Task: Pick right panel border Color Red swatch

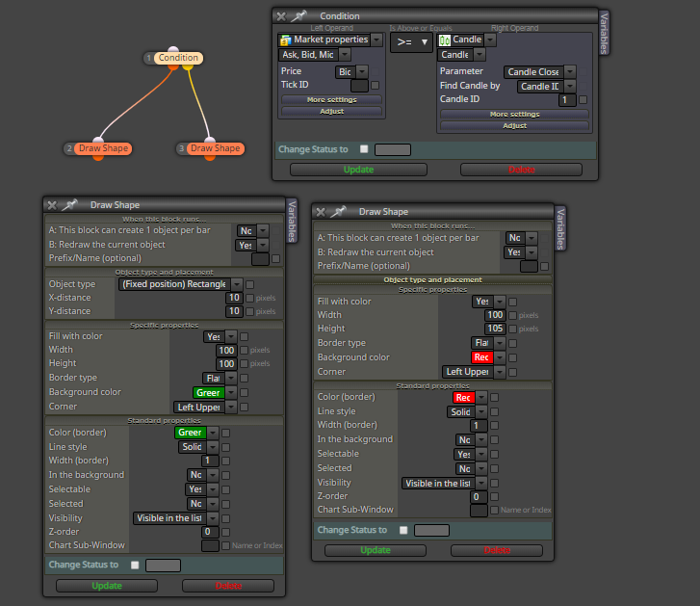Action: tap(463, 398)
